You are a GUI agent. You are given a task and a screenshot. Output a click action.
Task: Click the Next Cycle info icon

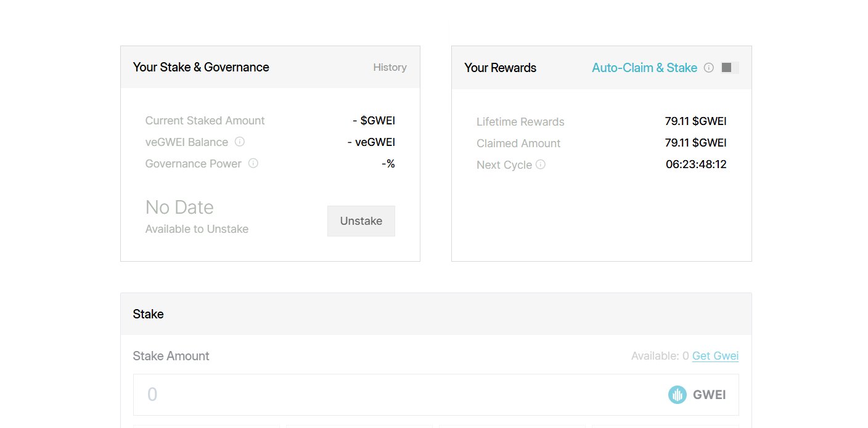pos(541,164)
